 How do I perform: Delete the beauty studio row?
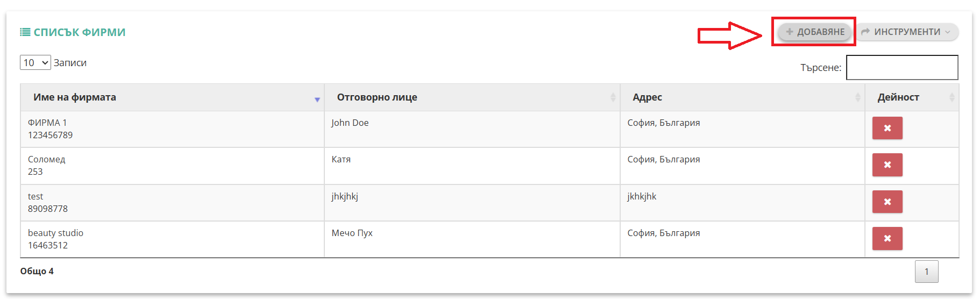click(x=887, y=239)
